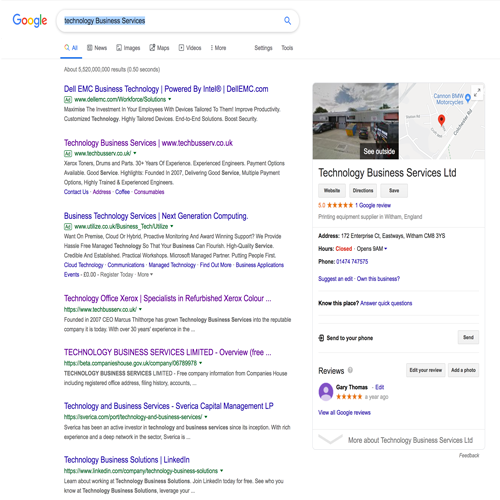Image resolution: width=500 pixels, height=500 pixels.
Task: Click the red map location pin
Action: (441, 120)
